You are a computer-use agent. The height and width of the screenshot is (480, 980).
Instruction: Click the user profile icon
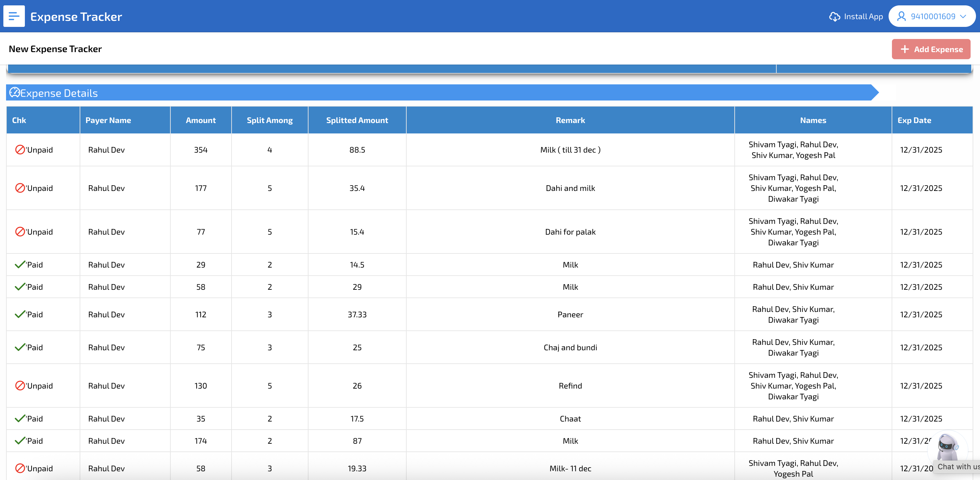coord(902,16)
